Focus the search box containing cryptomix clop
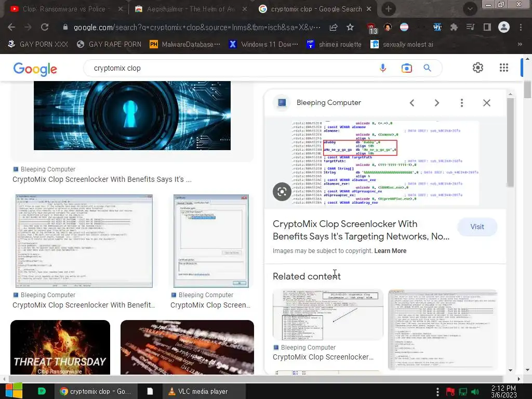 tap(234, 68)
